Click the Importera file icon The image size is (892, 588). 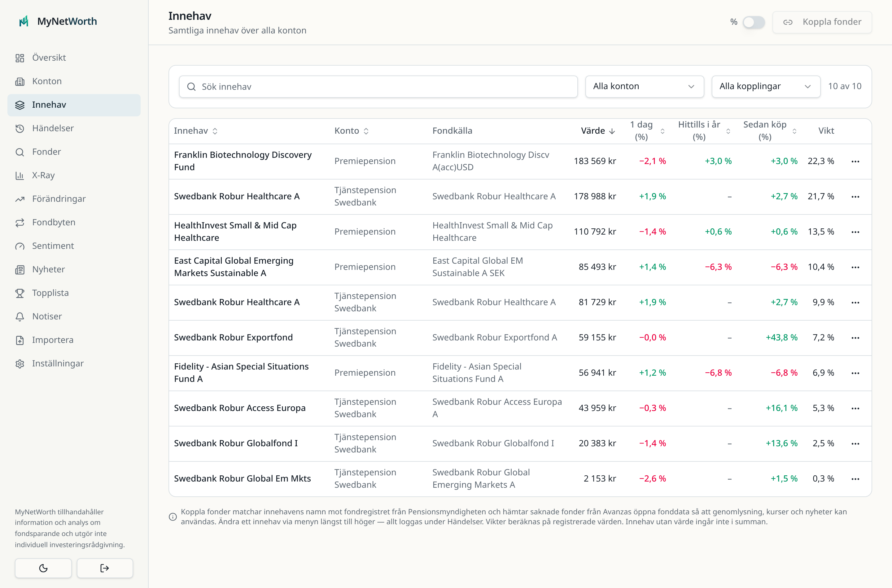coord(20,340)
